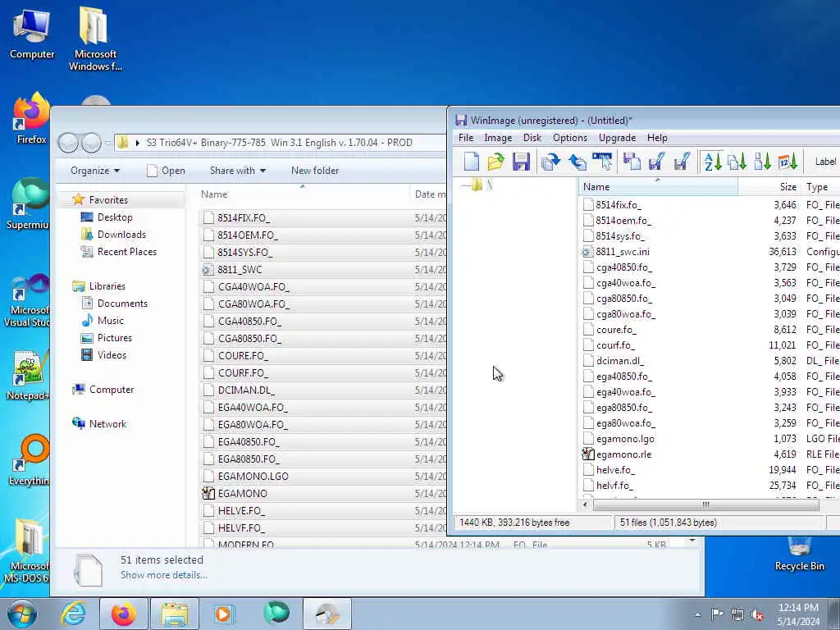The width and height of the screenshot is (840, 630).
Task: Select Computer in Explorer navigation pane
Action: (x=112, y=390)
